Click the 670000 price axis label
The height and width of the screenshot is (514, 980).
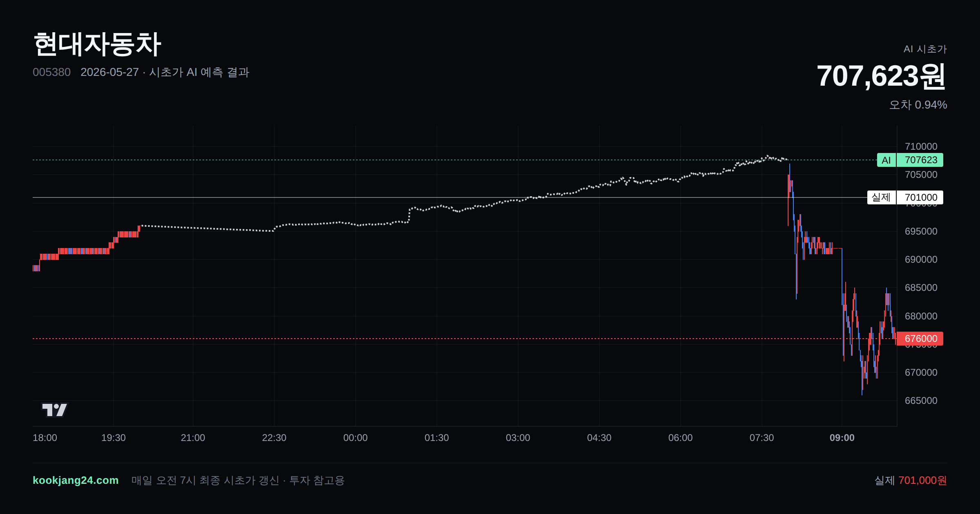pyautogui.click(x=921, y=372)
